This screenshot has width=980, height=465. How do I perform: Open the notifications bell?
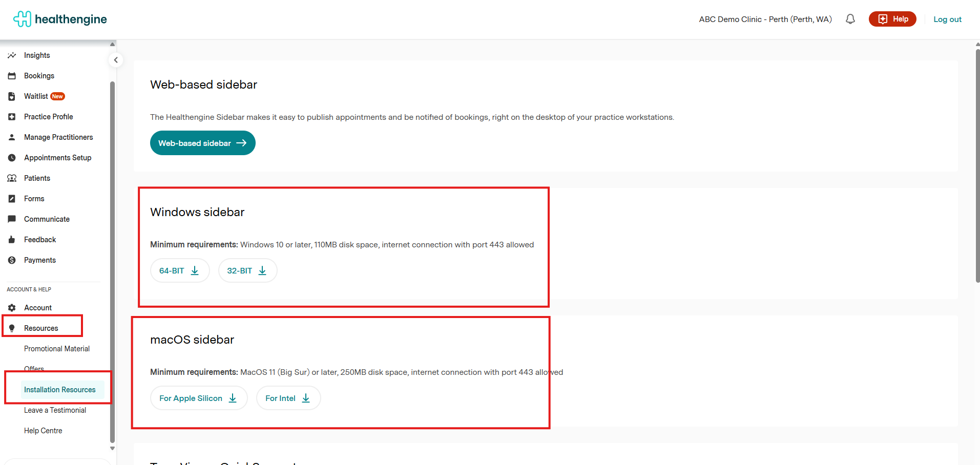[850, 19]
